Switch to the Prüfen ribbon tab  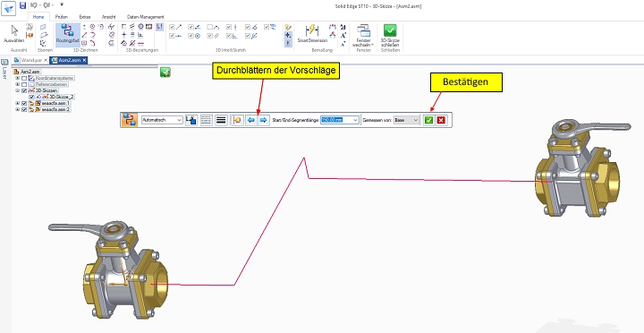pyautogui.click(x=62, y=17)
